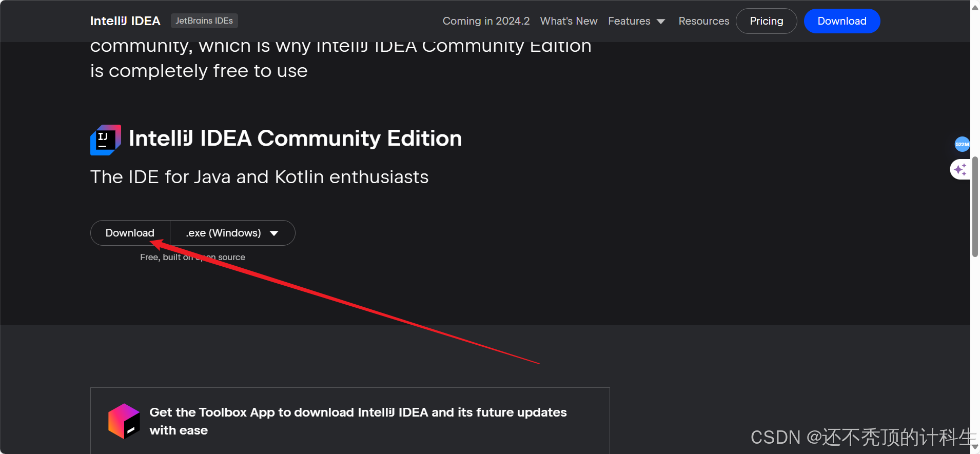
Task: Open the sparkle AI assistant floating button
Action: click(x=960, y=169)
